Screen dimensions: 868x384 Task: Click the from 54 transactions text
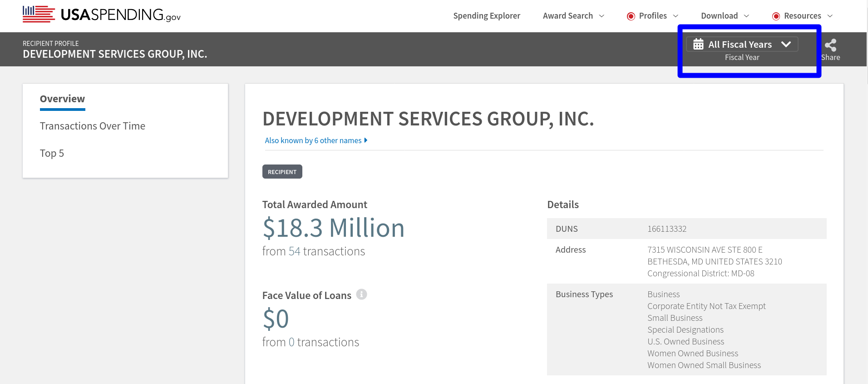314,251
